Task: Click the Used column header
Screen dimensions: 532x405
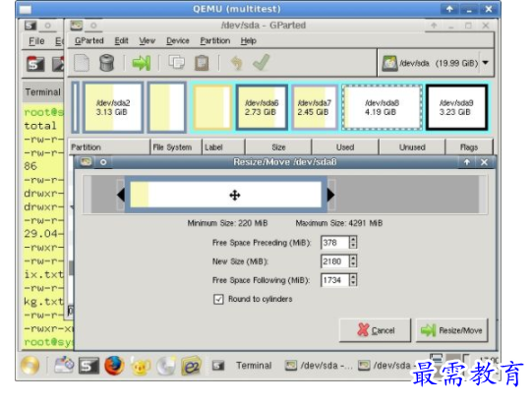Action: pyautogui.click(x=345, y=147)
